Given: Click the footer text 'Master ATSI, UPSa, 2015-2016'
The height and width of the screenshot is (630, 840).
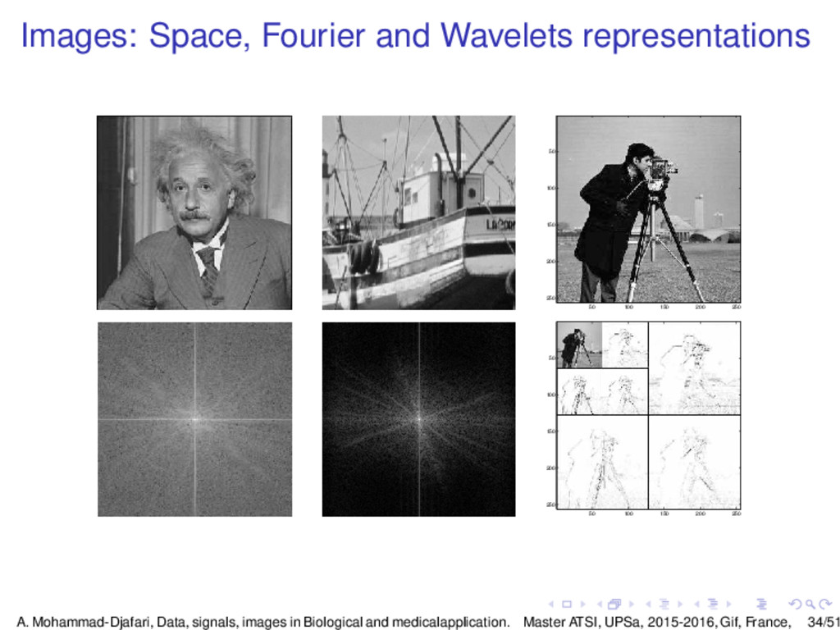Looking at the screenshot, I should tap(620, 622).
